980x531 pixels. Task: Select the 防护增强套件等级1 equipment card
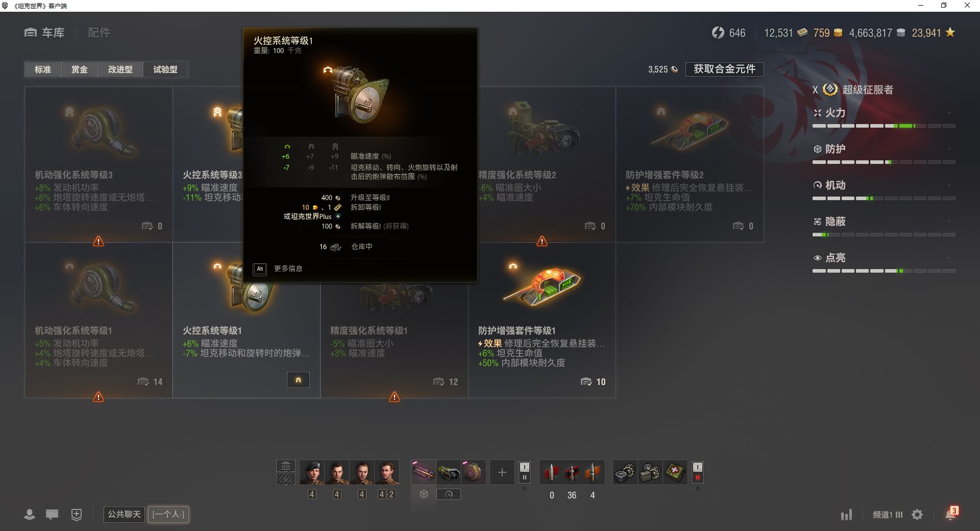tap(542, 320)
